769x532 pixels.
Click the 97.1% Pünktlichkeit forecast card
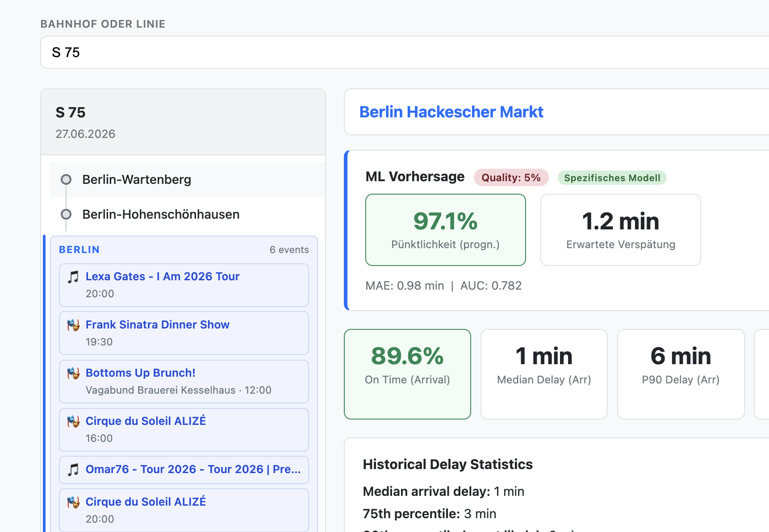click(445, 230)
